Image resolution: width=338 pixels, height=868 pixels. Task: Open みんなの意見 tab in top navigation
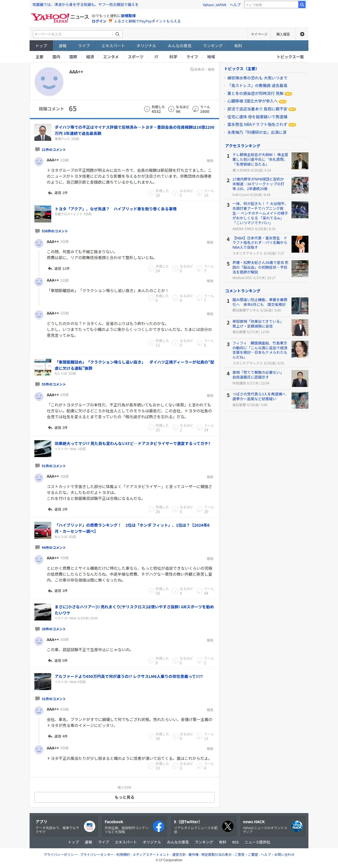pos(180,46)
